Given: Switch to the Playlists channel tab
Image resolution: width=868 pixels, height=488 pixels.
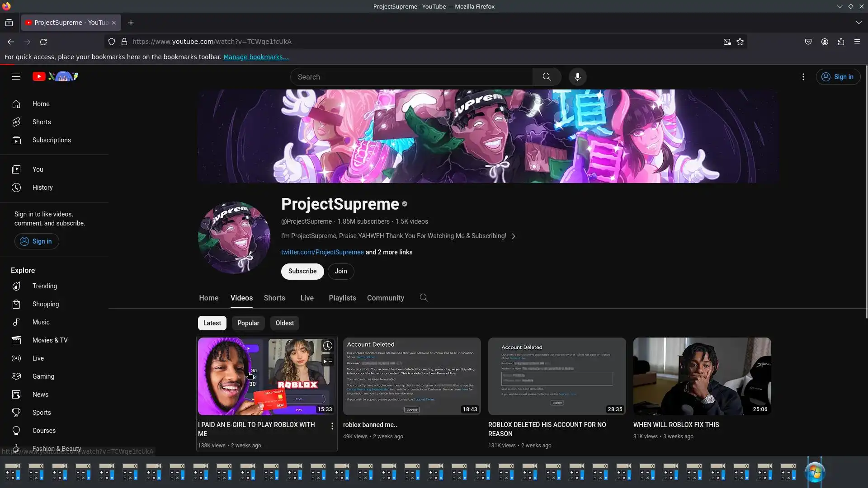Looking at the screenshot, I should (342, 298).
